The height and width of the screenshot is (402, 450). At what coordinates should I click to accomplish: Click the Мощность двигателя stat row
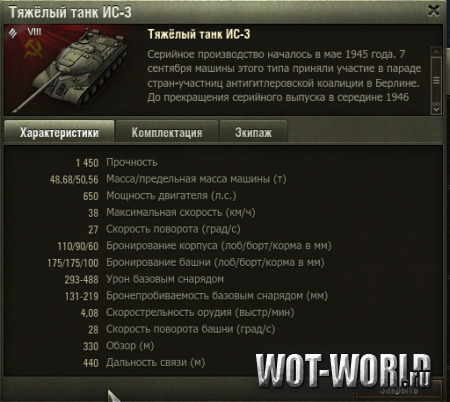160,196
